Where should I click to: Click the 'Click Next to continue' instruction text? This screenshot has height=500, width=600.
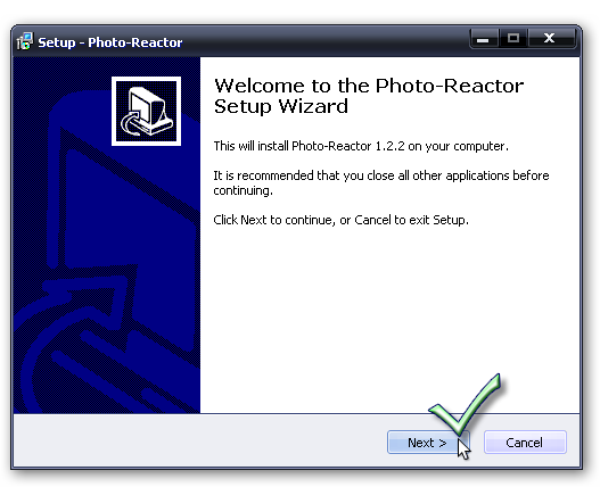point(341,220)
